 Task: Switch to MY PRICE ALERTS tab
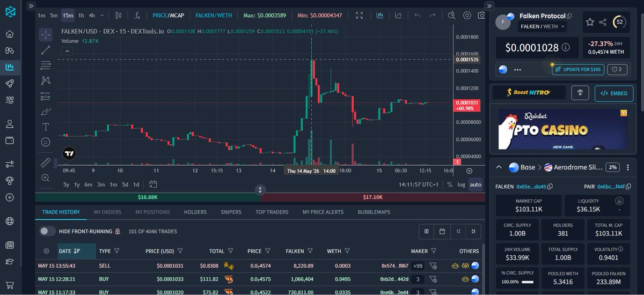point(323,212)
